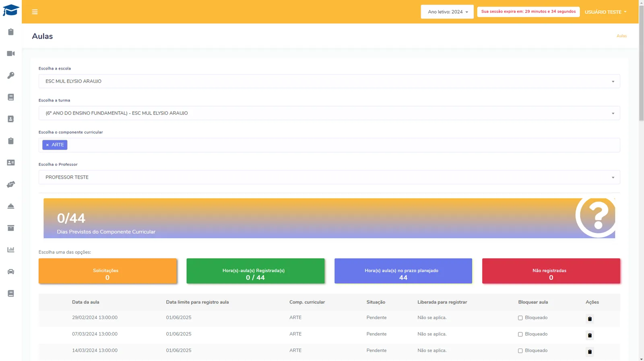Remove the ARTE tag from component field
Screen dimensions: 644x361
47,145
